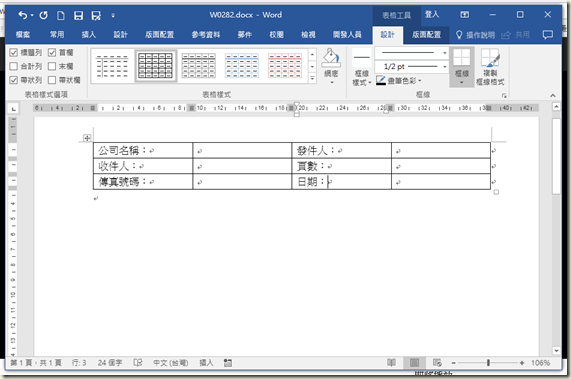Viewport: 571px width, 379px height.
Task: Open the 檢視 View tab
Action: coord(308,35)
